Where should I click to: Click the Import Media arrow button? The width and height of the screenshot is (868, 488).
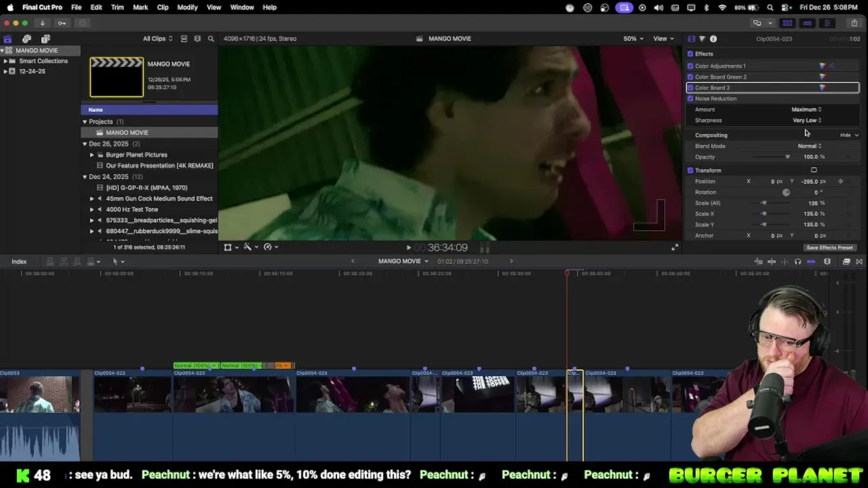coord(42,23)
